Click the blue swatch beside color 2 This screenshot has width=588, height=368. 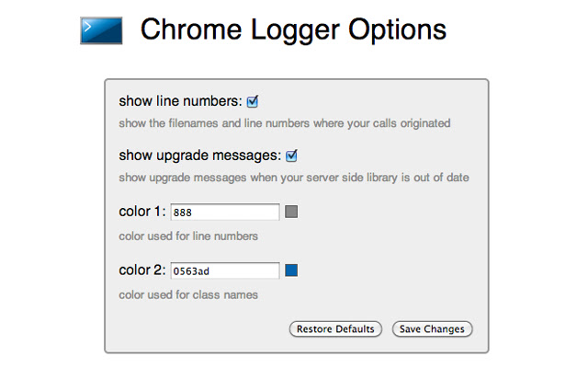tap(292, 270)
